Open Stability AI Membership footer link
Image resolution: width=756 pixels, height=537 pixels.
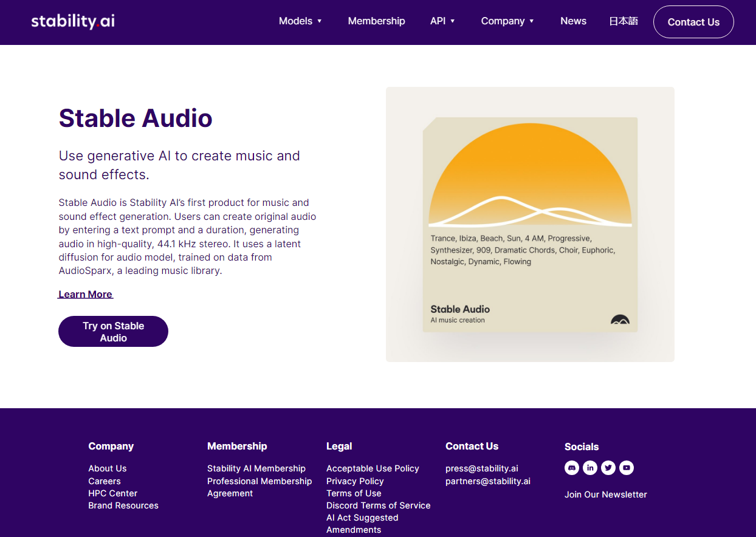256,468
